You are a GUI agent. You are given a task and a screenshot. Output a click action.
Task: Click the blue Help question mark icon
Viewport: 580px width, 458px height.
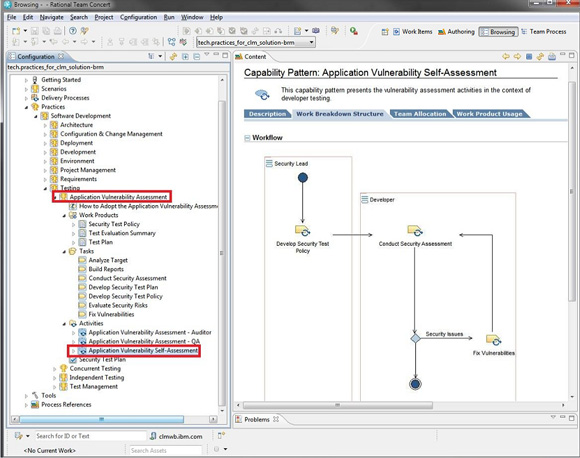tap(73, 31)
